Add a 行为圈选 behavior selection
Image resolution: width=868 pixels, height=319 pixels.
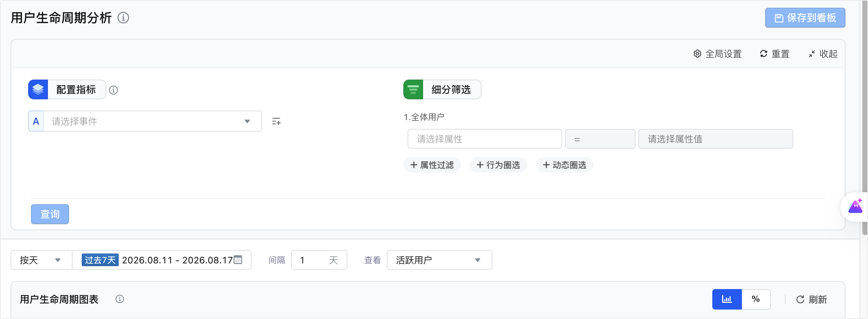click(x=498, y=165)
